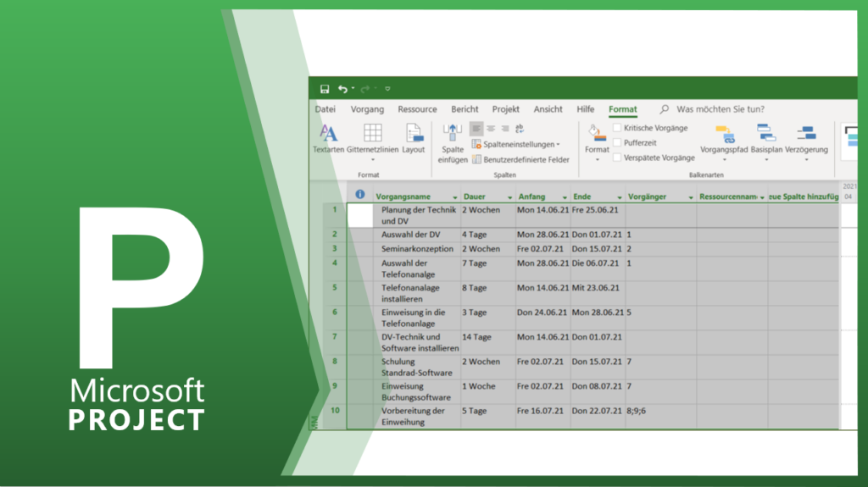868x487 pixels.
Task: Open the Customize Quick Access Toolbar arrow
Action: [387, 89]
